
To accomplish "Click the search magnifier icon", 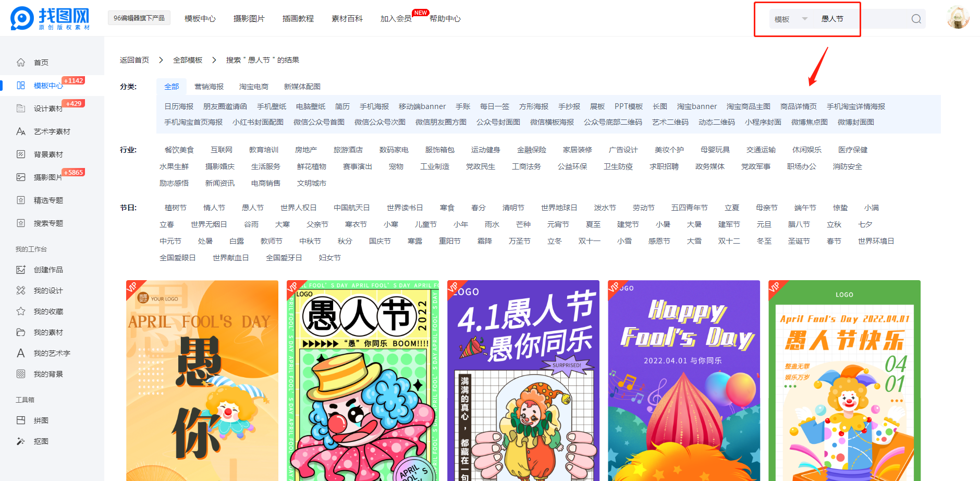I will point(916,19).
